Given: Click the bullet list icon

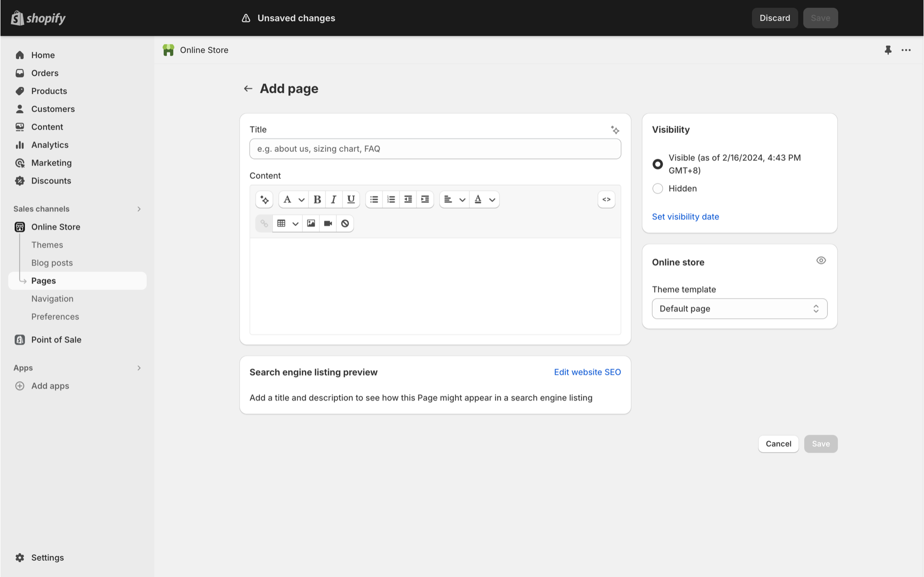Looking at the screenshot, I should point(375,199).
